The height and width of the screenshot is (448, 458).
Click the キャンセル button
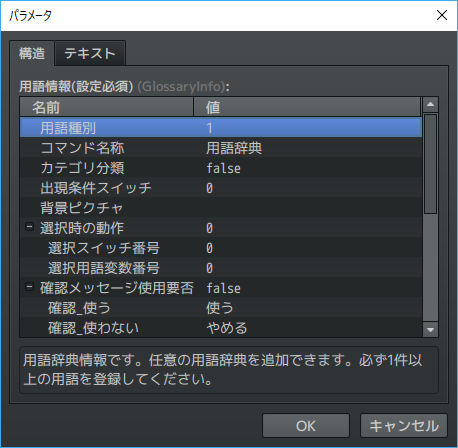pos(404,426)
